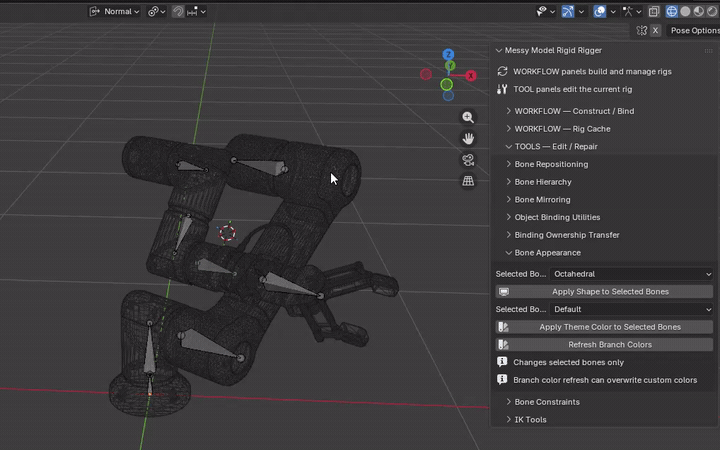The width and height of the screenshot is (720, 450).
Task: Switch to material preview shading
Action: coord(698,11)
